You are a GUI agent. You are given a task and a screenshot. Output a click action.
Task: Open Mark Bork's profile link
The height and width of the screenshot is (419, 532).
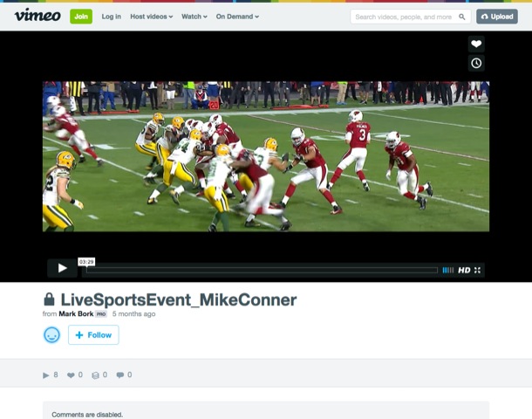pos(76,313)
